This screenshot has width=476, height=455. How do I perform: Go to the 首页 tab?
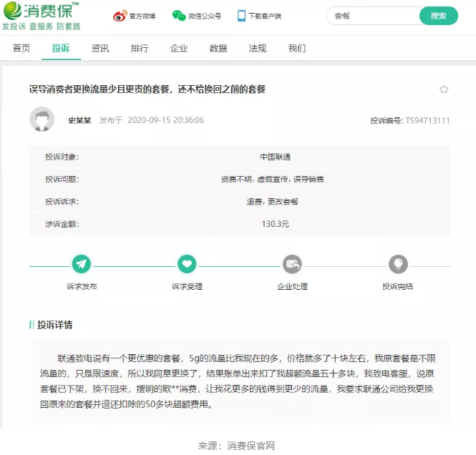point(21,48)
